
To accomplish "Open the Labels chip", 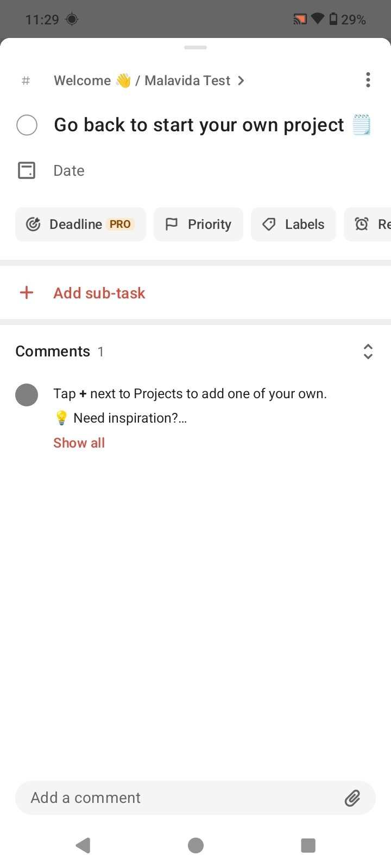I will [x=293, y=224].
